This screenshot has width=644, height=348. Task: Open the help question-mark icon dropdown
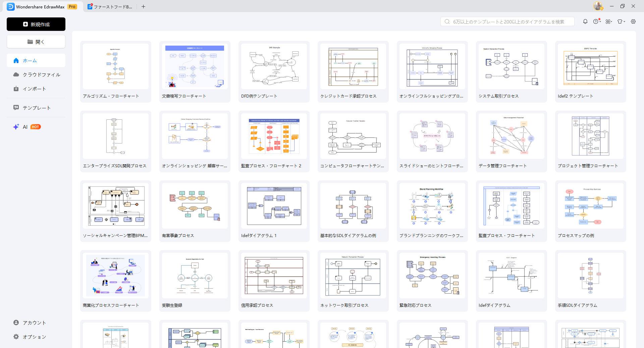[597, 21]
